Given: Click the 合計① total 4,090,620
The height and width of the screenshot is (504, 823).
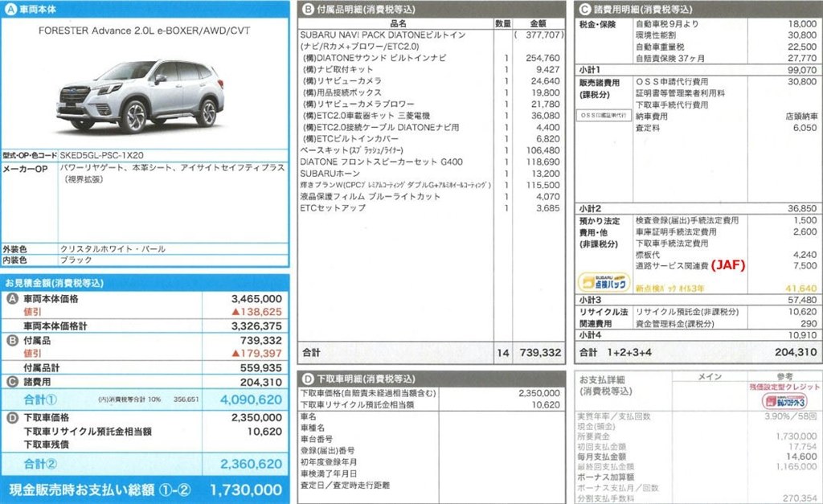Looking at the screenshot, I should [251, 400].
